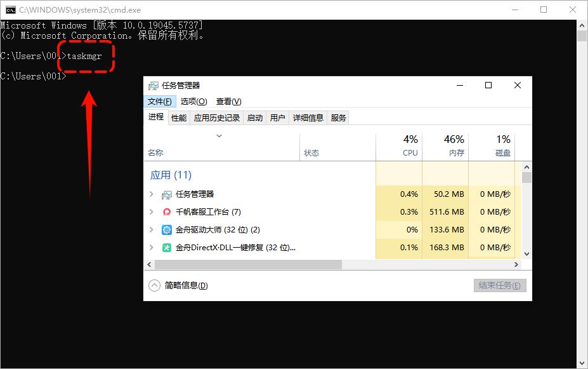Image resolution: width=588 pixels, height=369 pixels.
Task: Switch to the 详细信息 tab
Action: click(308, 118)
